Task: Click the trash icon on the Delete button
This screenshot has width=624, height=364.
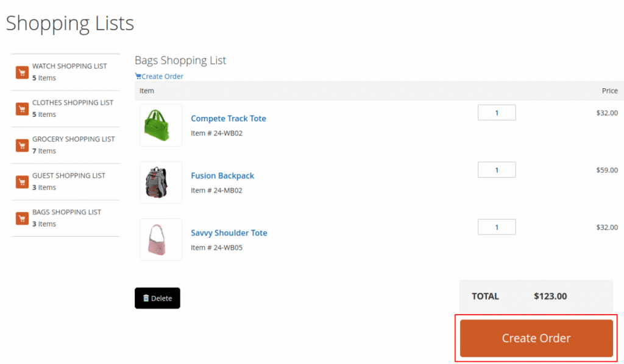Action: point(146,298)
